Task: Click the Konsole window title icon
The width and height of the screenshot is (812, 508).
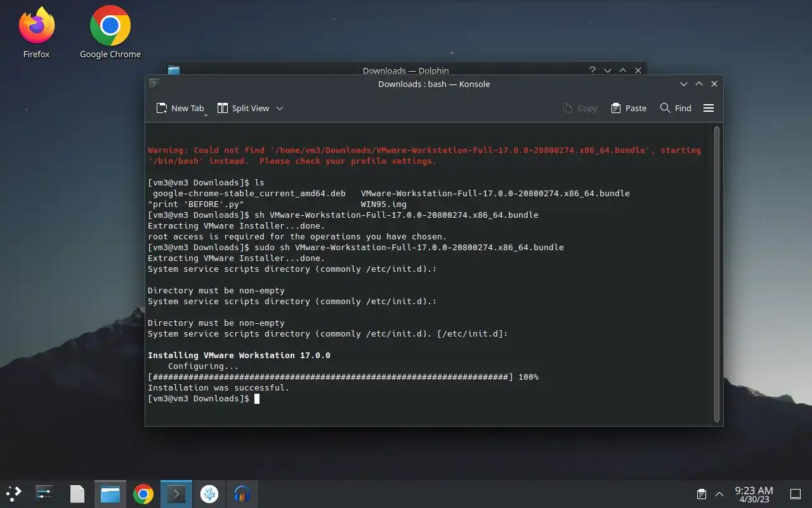Action: tap(153, 83)
